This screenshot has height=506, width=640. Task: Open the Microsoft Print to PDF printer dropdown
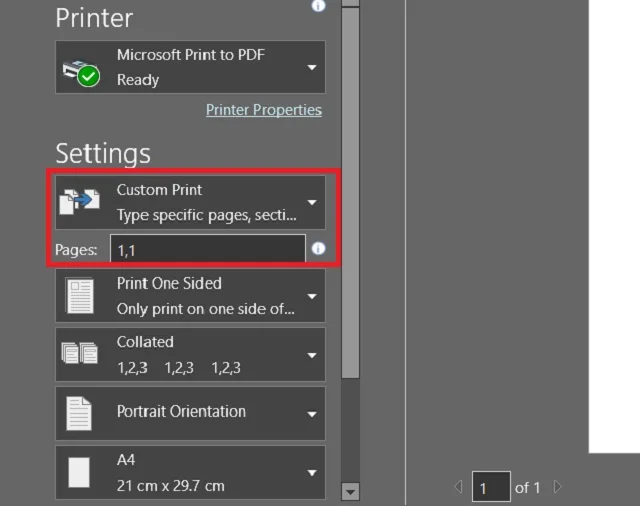click(190, 67)
